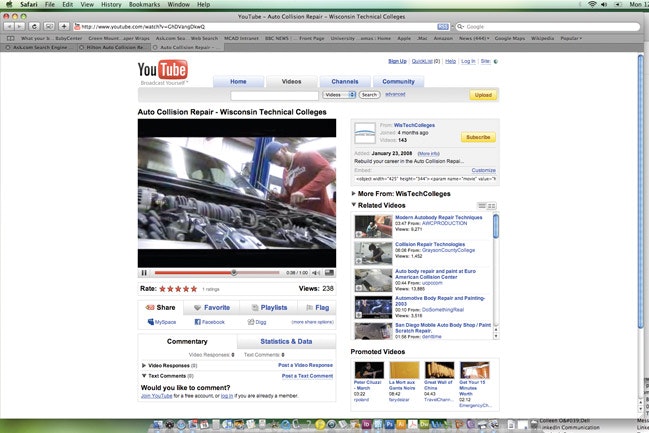Image resolution: width=649 pixels, height=433 pixels.
Task: Open the YouTube Home tab
Action: 238,82
